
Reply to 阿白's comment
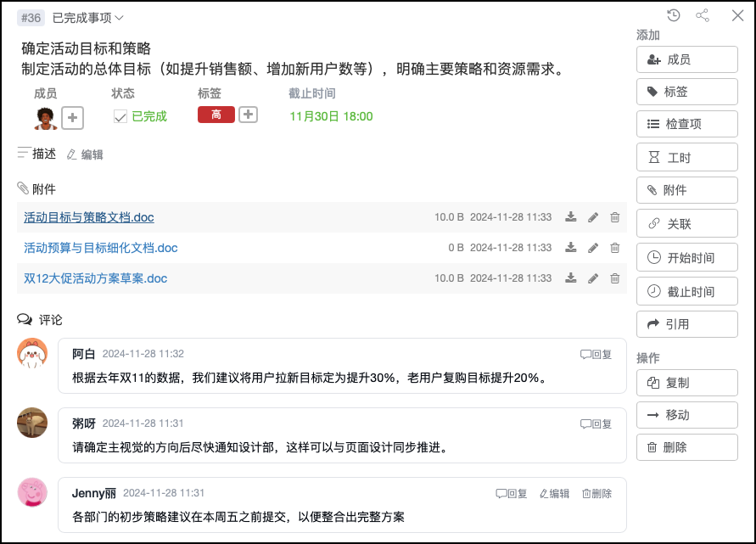(x=596, y=355)
